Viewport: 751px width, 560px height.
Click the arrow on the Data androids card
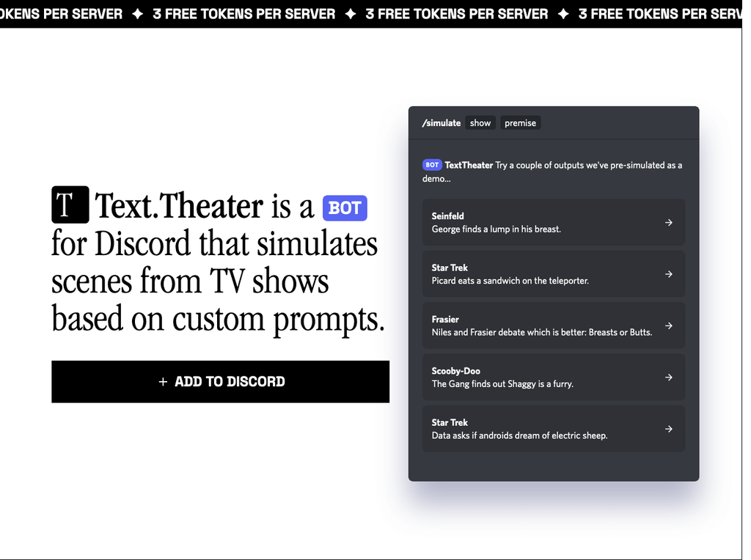(668, 429)
